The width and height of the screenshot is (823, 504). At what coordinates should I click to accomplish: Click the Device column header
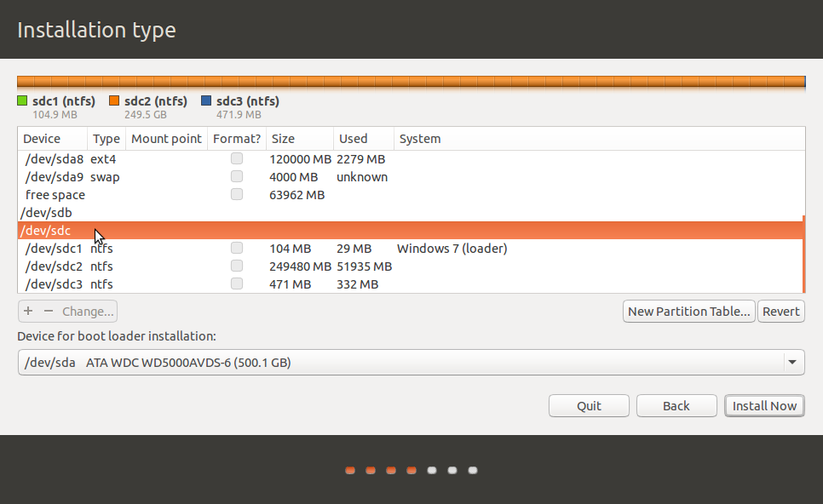(42, 138)
